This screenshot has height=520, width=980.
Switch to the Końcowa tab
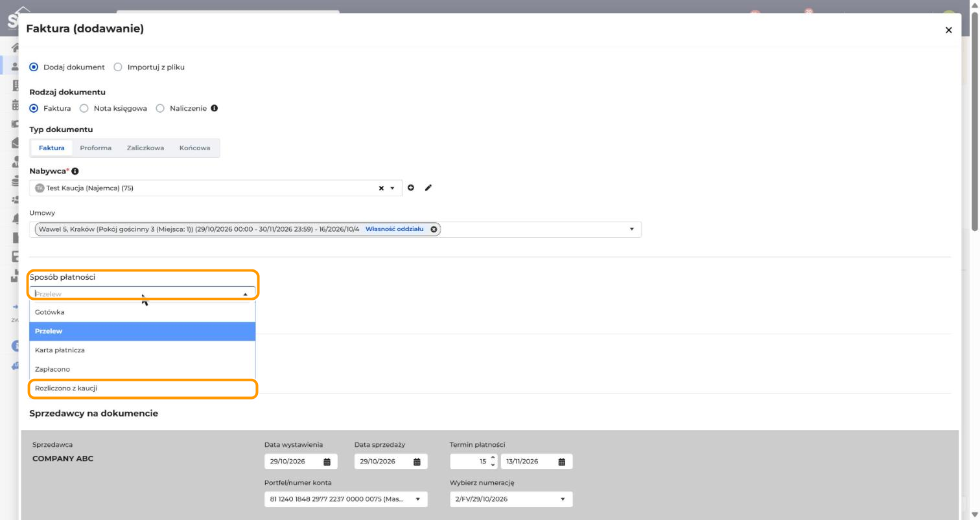195,148
